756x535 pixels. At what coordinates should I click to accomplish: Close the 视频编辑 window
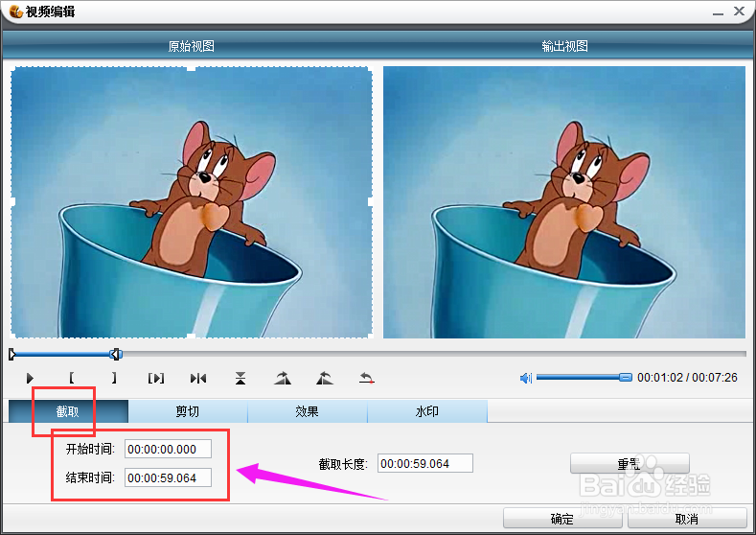click(x=739, y=12)
